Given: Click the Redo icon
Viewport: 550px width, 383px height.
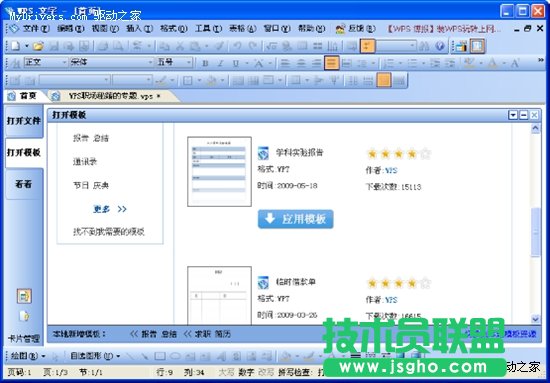Looking at the screenshot, I should coord(253,46).
